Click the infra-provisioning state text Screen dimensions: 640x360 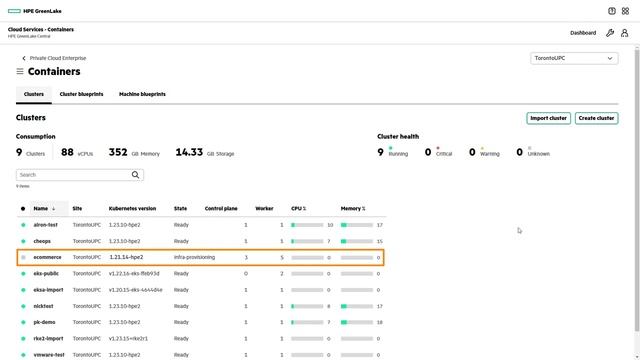click(x=194, y=258)
